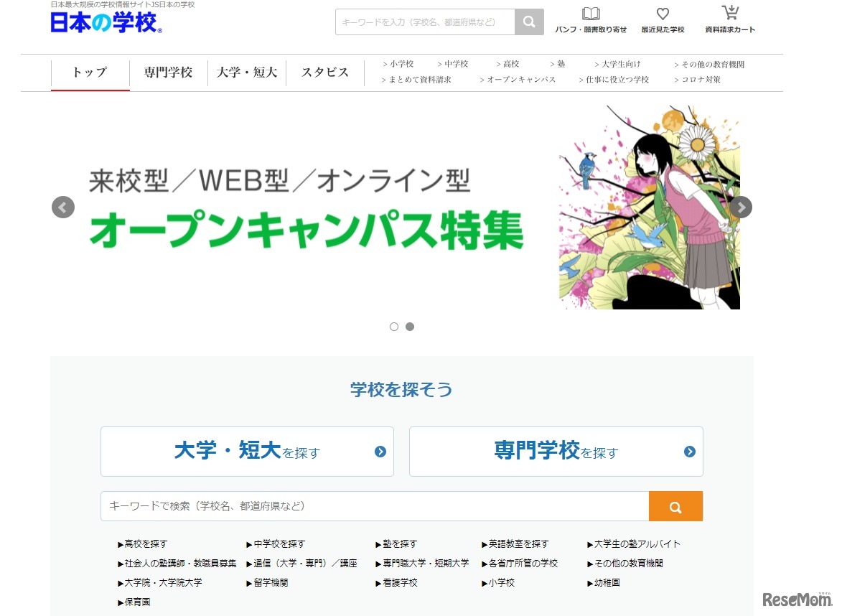
Task: Open 専門学校を探す panel button
Action: [x=556, y=452]
